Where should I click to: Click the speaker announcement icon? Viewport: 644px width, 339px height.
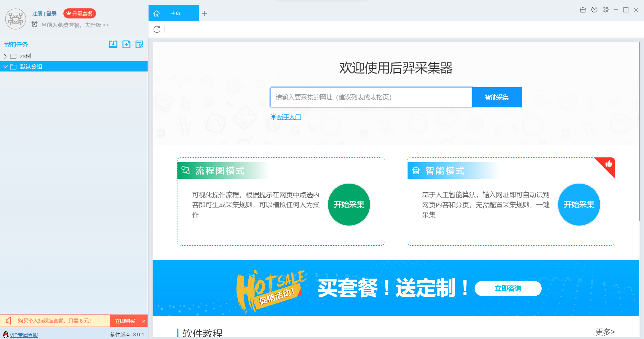[9, 321]
